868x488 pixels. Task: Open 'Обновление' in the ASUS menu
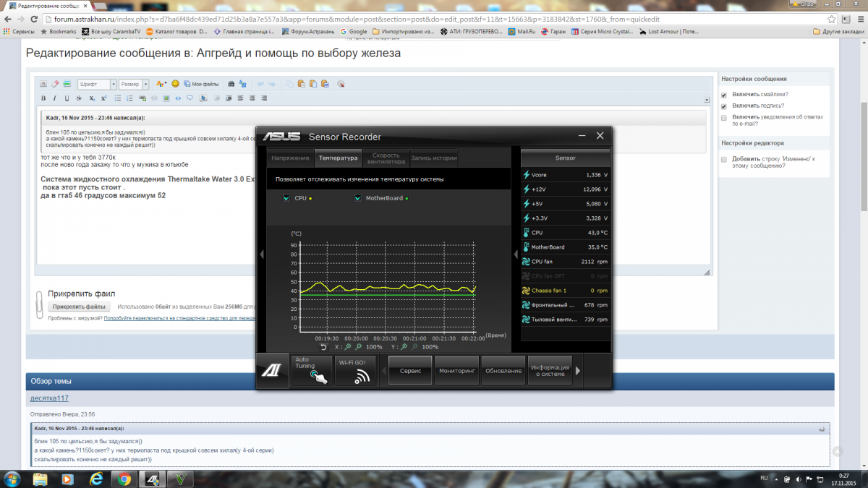(503, 371)
